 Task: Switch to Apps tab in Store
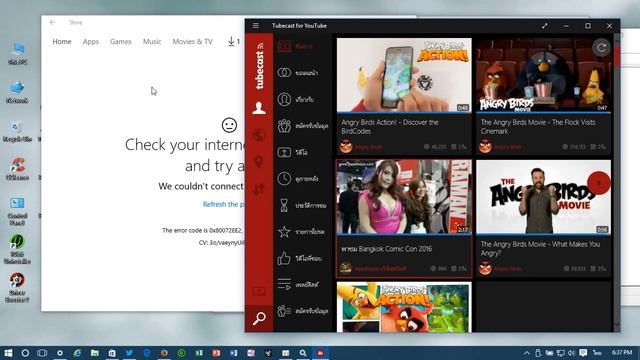click(x=91, y=42)
